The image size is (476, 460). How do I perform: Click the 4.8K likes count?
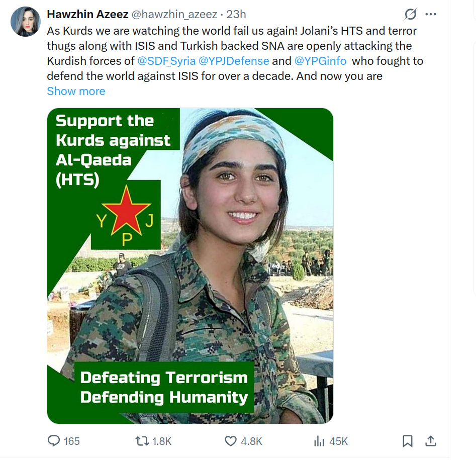click(251, 441)
